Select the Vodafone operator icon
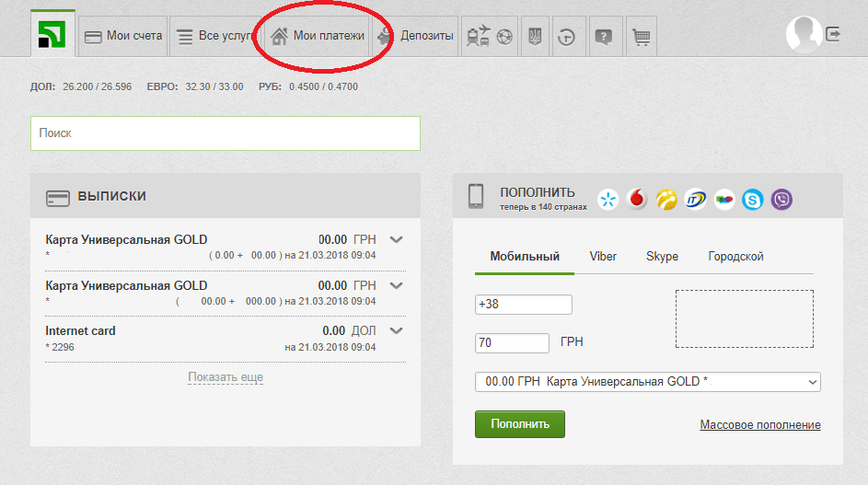This screenshot has width=868, height=485. click(637, 199)
